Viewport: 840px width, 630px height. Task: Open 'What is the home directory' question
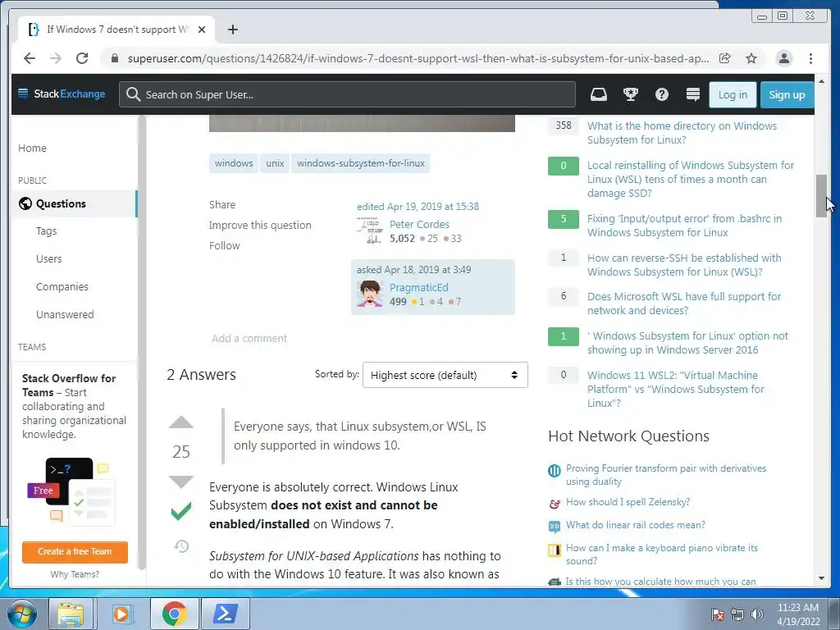click(x=682, y=133)
